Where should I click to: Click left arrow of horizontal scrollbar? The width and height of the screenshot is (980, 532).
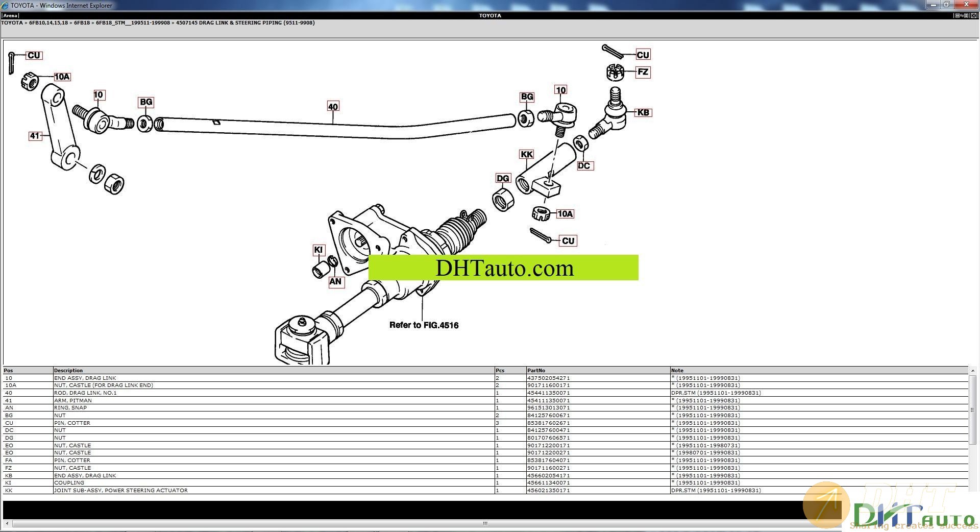tap(7, 523)
